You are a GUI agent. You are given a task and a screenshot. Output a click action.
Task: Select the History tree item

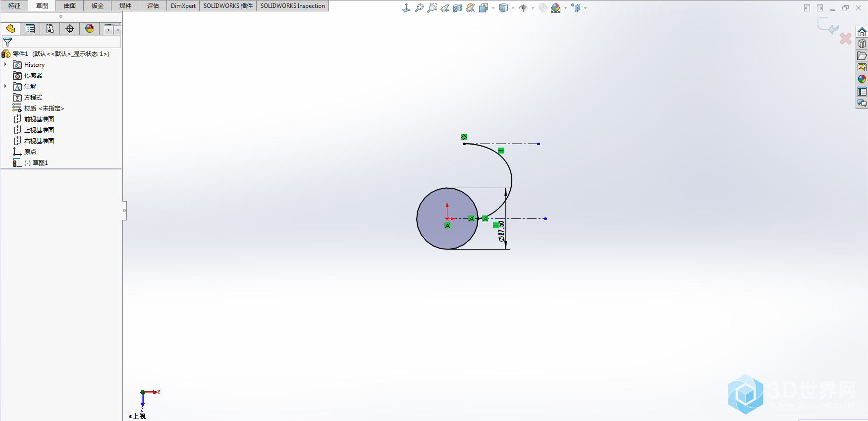point(29,65)
